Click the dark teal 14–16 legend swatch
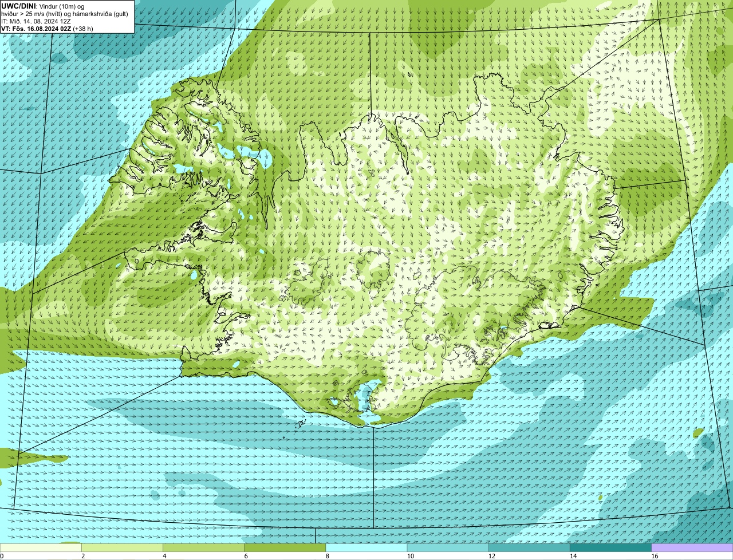This screenshot has height=560, width=733. (611, 547)
